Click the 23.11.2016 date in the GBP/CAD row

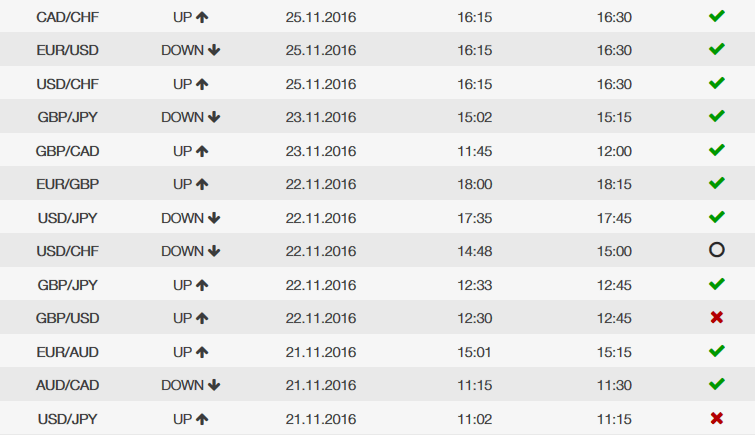321,151
